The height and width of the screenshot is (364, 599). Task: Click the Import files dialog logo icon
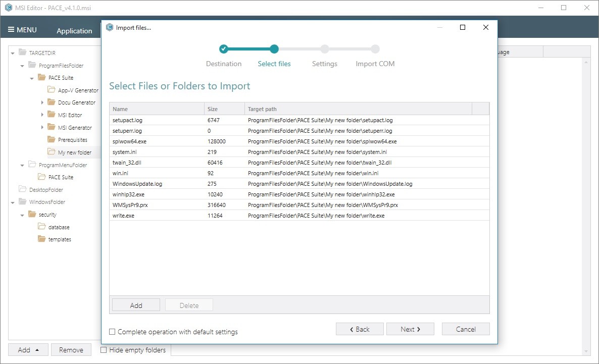pyautogui.click(x=110, y=27)
